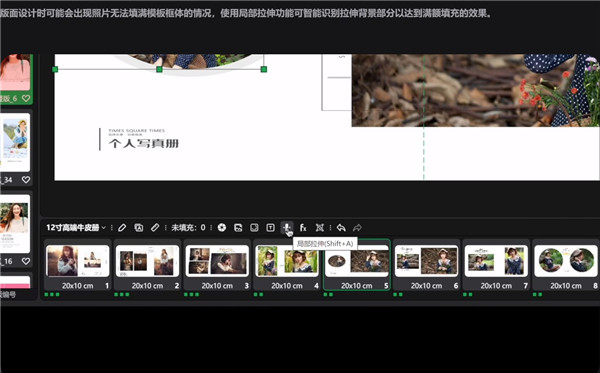
Task: Select page 6 spread thumbnail
Action: (x=426, y=261)
